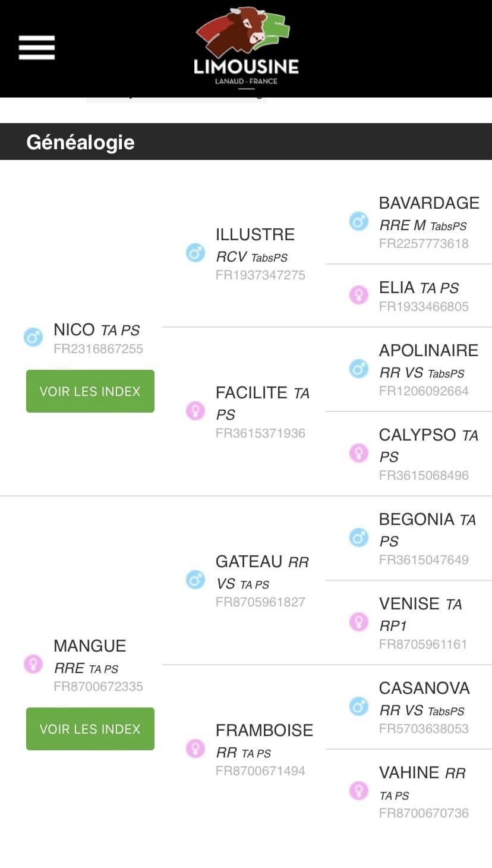
Task: Click the female icon beside FACILITE
Action: (x=195, y=411)
